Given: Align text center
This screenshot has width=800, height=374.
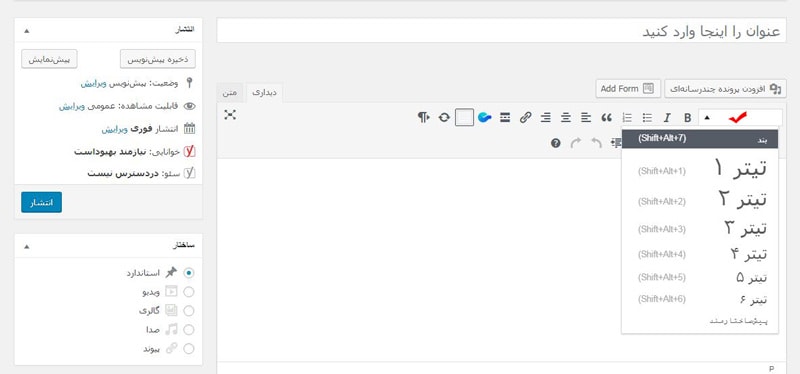Looking at the screenshot, I should [x=565, y=118].
